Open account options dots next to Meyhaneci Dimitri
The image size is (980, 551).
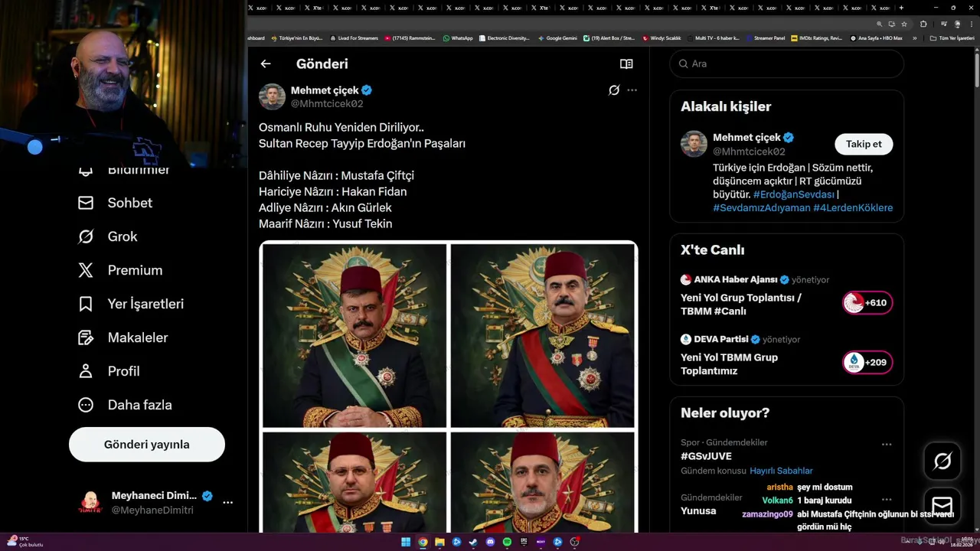coord(227,503)
